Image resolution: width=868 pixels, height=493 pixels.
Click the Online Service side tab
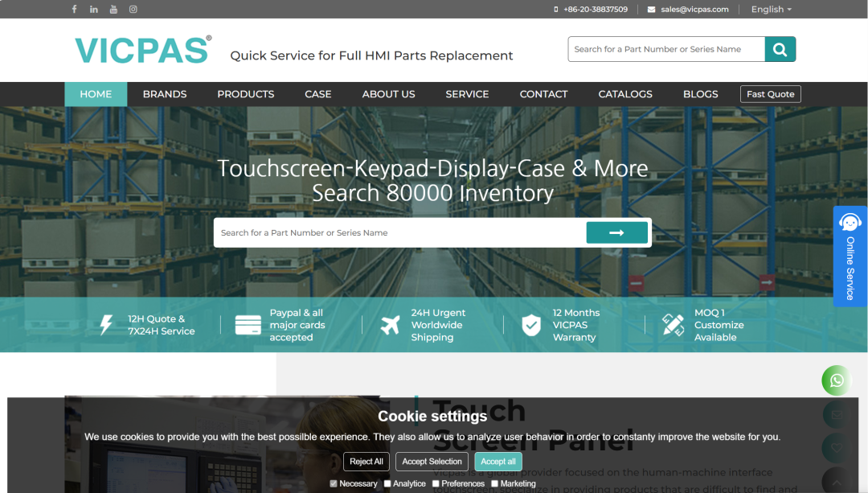click(x=850, y=257)
